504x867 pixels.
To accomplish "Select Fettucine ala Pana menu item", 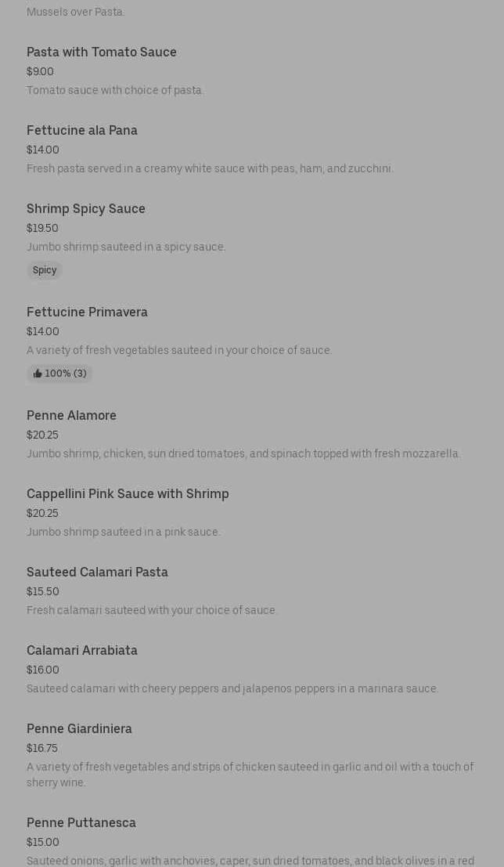I will (x=82, y=131).
